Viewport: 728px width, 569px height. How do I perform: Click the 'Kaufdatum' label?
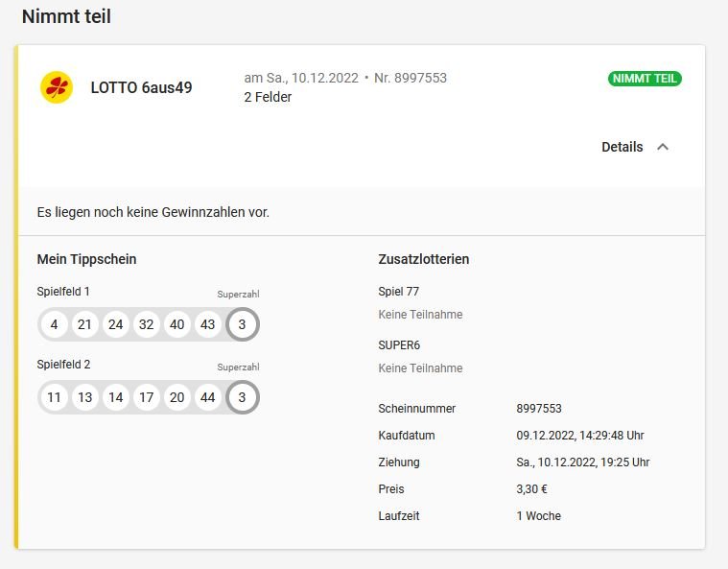tap(407, 436)
